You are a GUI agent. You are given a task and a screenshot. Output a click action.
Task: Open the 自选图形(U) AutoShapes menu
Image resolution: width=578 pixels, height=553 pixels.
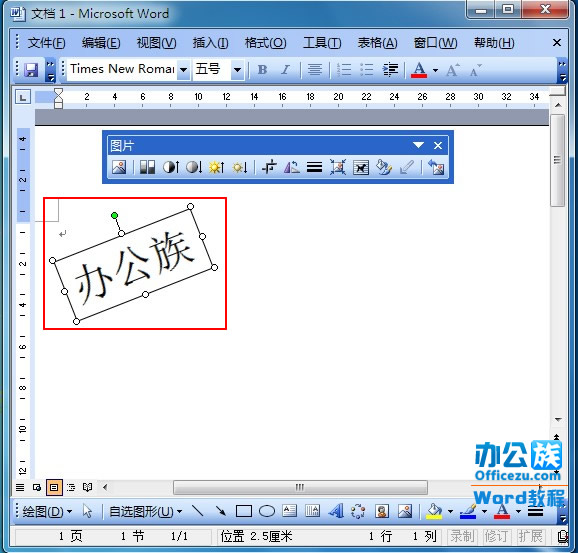pyautogui.click(x=146, y=512)
